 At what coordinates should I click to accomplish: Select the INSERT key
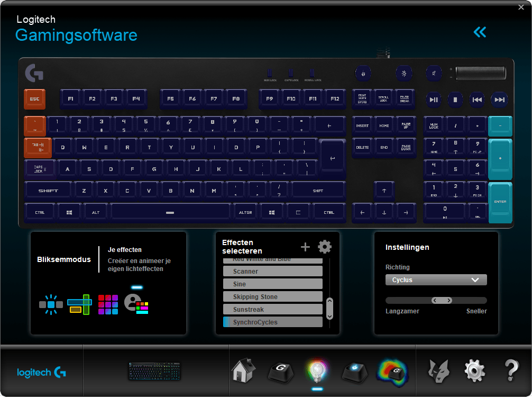click(362, 126)
